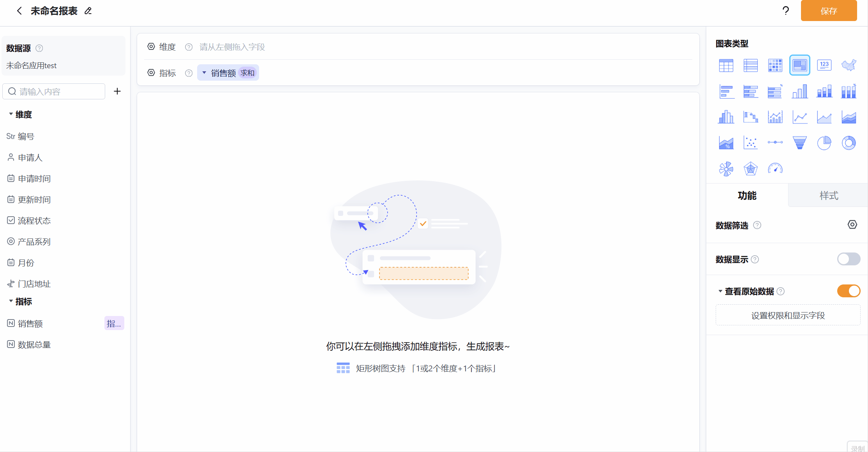Select the China map chart type
The height and width of the screenshot is (452, 868).
(849, 65)
